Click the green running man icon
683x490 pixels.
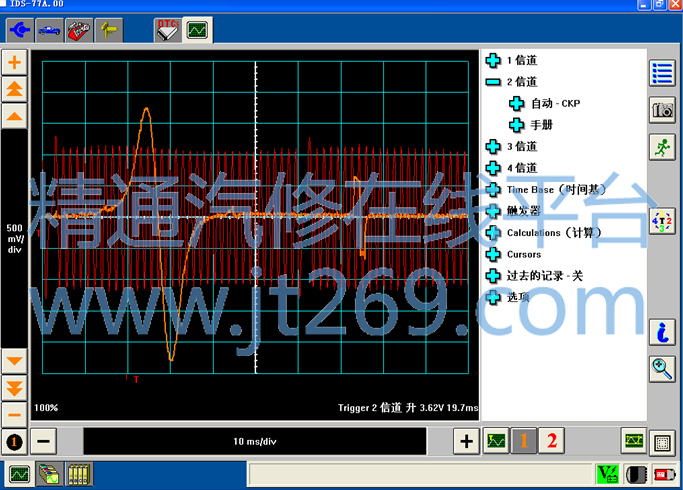click(662, 147)
